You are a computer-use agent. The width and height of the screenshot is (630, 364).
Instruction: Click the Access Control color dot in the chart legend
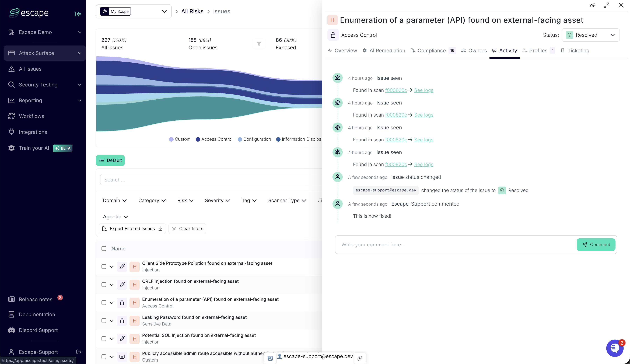click(x=198, y=139)
